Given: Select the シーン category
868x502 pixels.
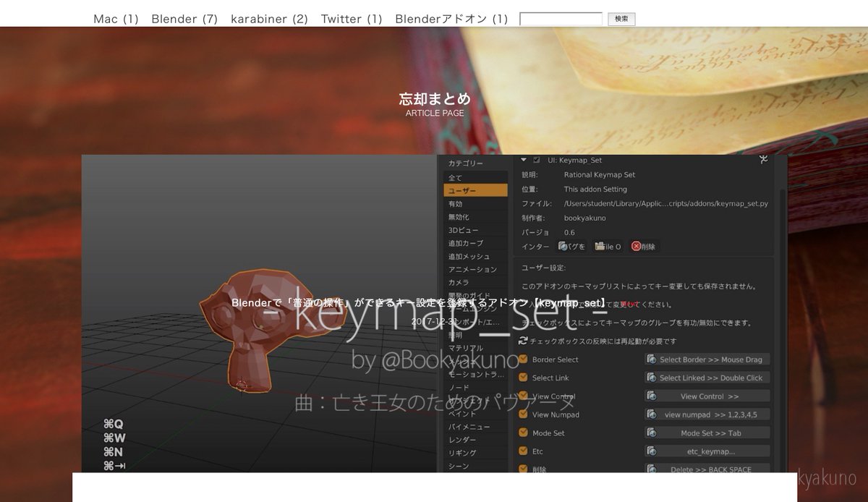Looking at the screenshot, I should (x=475, y=466).
